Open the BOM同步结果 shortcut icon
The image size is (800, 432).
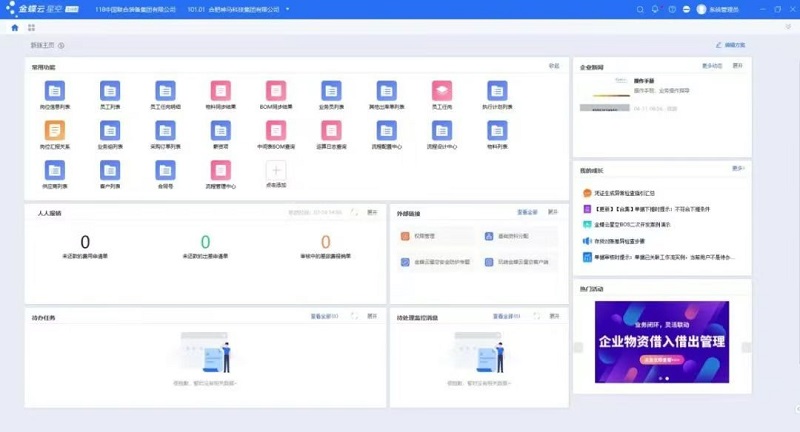273,91
